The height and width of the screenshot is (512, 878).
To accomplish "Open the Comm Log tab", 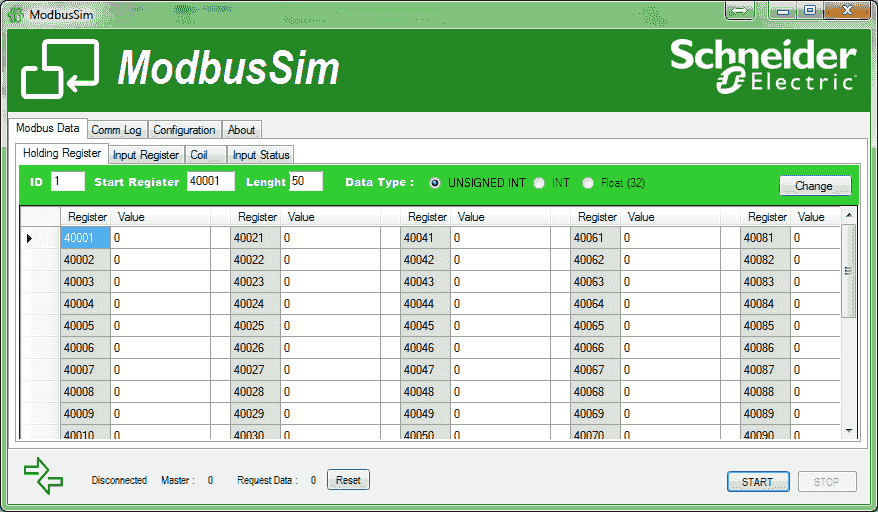I will 116,130.
